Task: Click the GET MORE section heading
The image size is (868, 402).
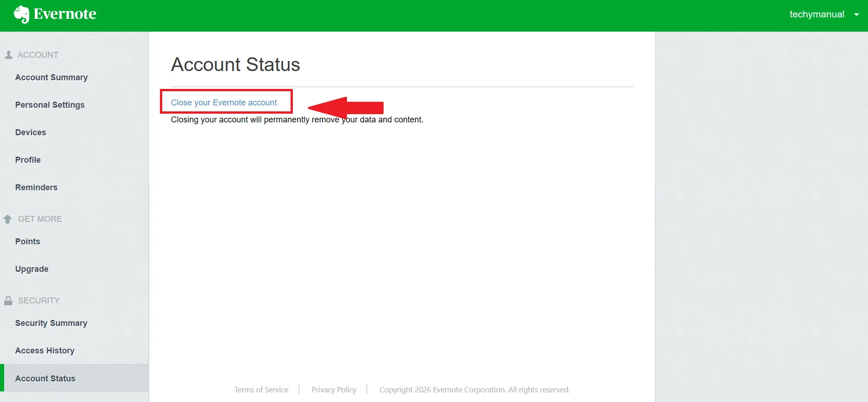Action: point(40,219)
